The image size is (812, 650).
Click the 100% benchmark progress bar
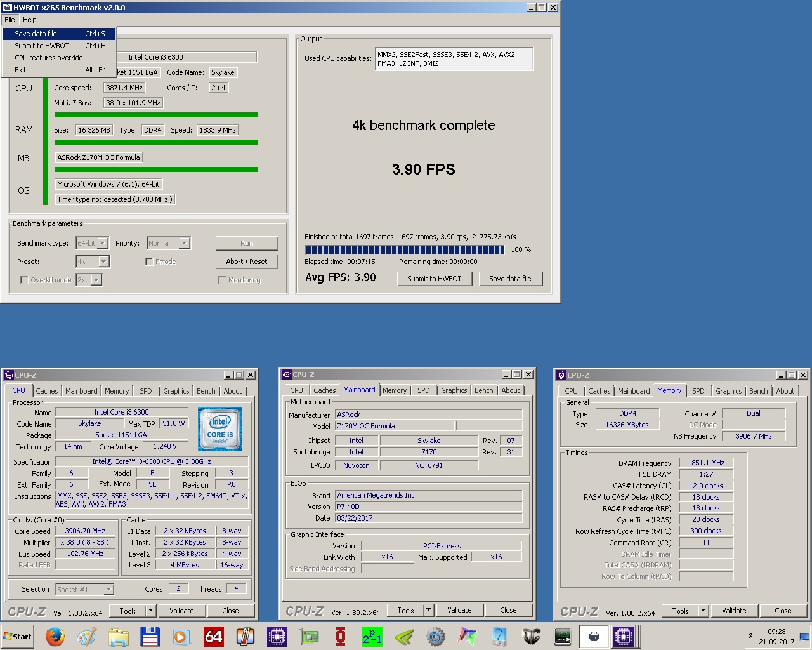tap(405, 249)
